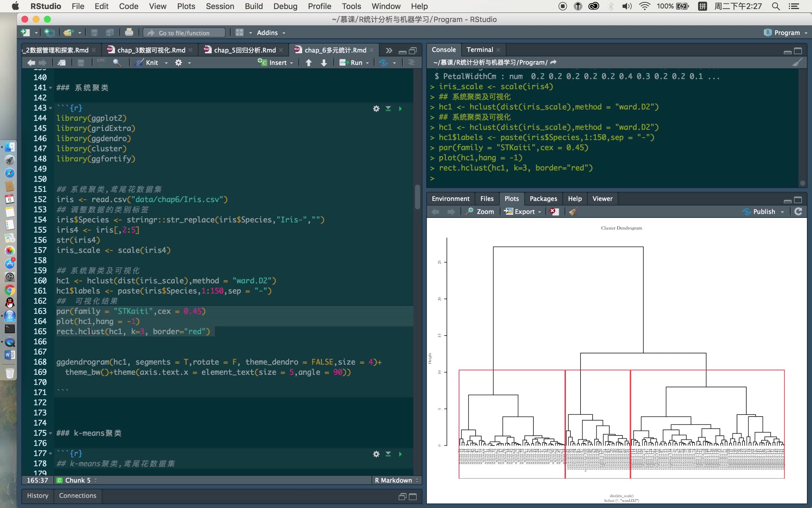Go to the previous chunk with the up arrow
Screen dimensions: 812x508
(309, 62)
